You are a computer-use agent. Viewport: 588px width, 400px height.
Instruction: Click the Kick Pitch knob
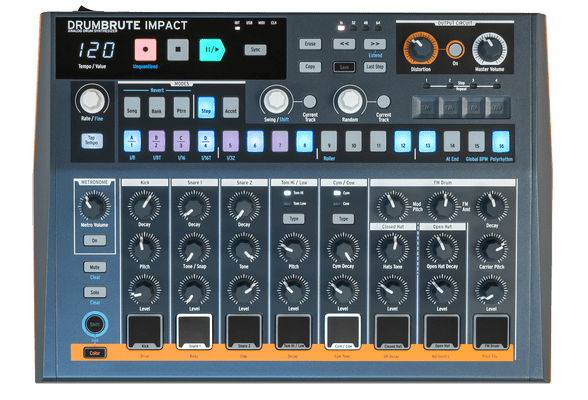144,247
